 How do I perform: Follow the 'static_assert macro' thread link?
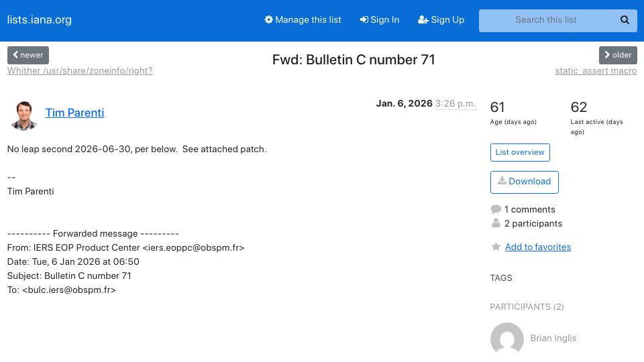[x=596, y=70]
